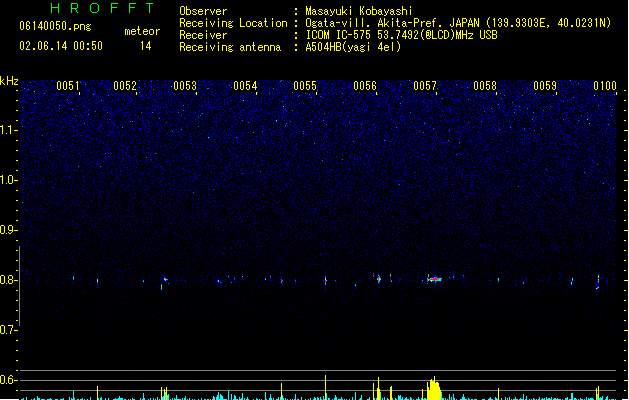The image size is (629, 400).
Task: Click the 0.6 kHz axis label
Action: pyautogui.click(x=8, y=380)
